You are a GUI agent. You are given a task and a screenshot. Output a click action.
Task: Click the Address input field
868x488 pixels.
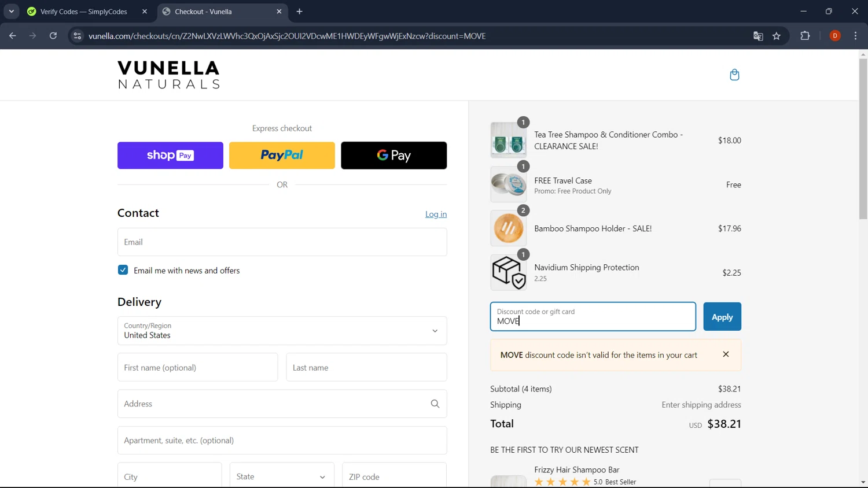tap(282, 404)
